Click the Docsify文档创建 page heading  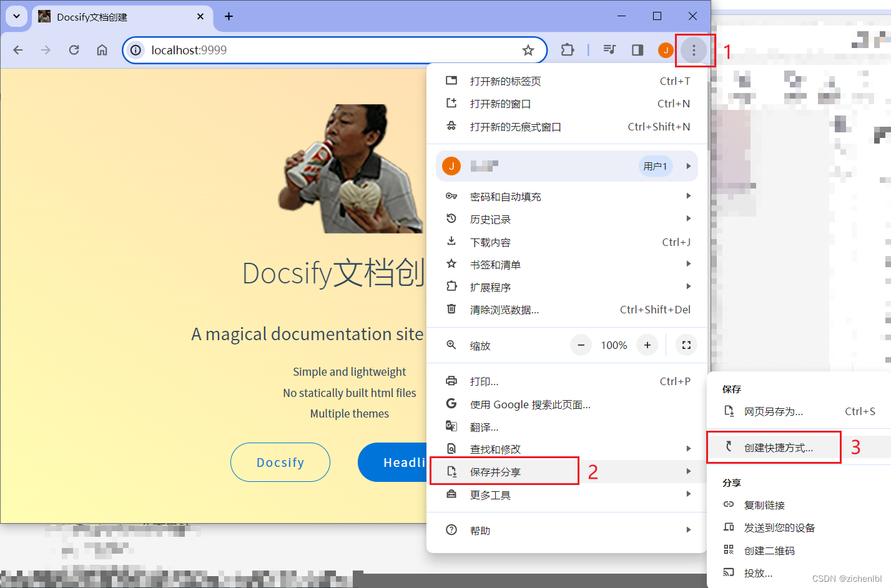[333, 273]
